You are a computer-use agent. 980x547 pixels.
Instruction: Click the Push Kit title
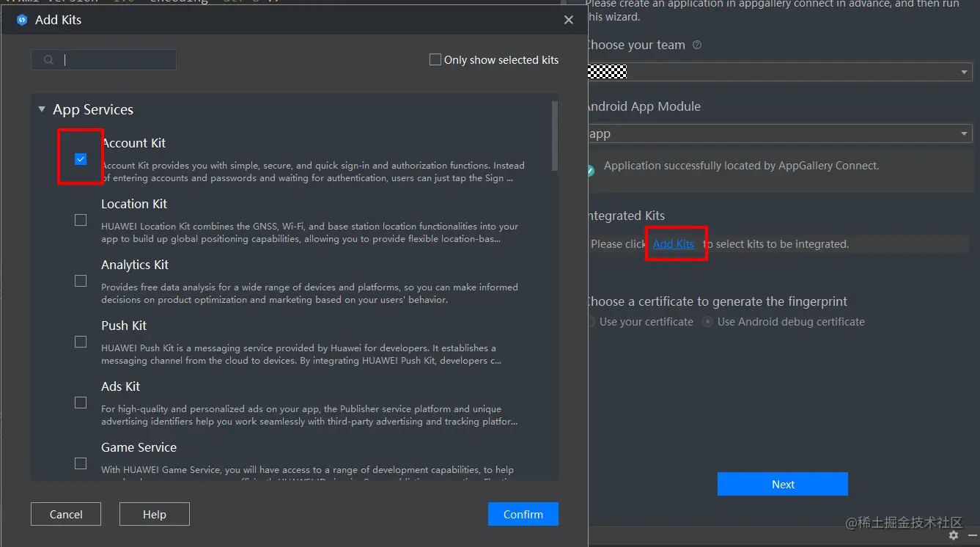(x=124, y=326)
